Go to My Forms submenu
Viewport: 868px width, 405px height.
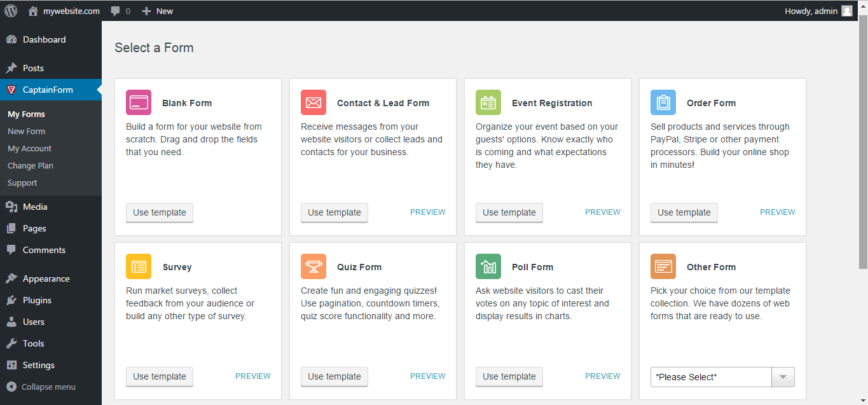click(x=26, y=114)
